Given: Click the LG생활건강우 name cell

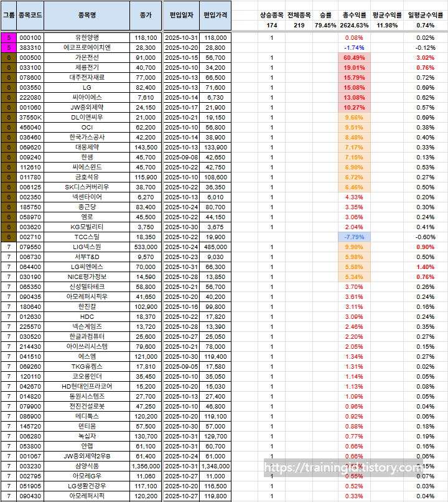Looking at the screenshot, I should [x=86, y=486].
